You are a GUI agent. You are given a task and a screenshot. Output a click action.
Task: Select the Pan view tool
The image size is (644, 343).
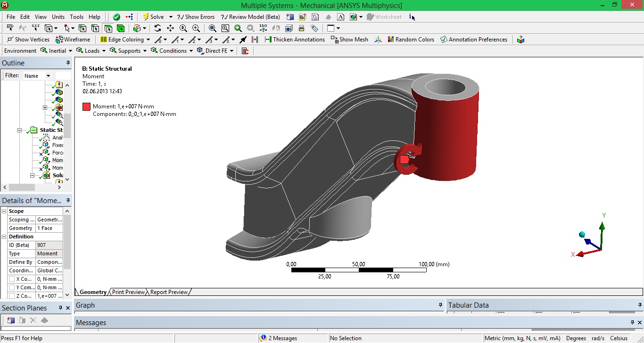[x=170, y=28]
